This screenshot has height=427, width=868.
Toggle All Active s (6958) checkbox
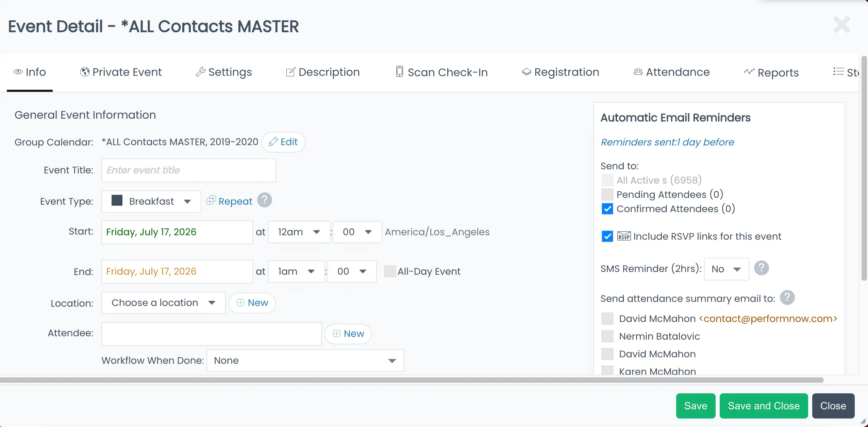[x=607, y=180]
